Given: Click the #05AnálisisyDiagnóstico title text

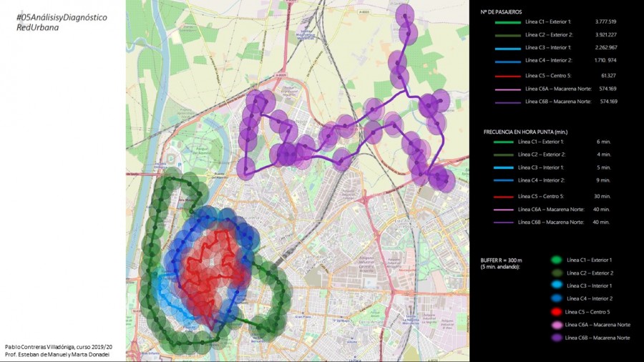Looking at the screenshot, I should coord(62,16).
